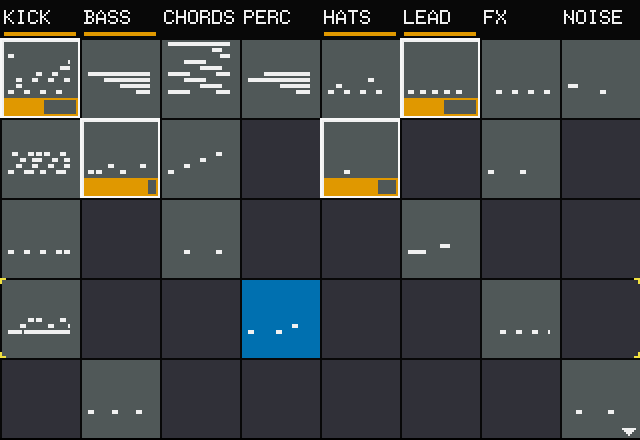Launch the third-row LEAD clip
The width and height of the screenshot is (640, 440).
tap(440, 238)
